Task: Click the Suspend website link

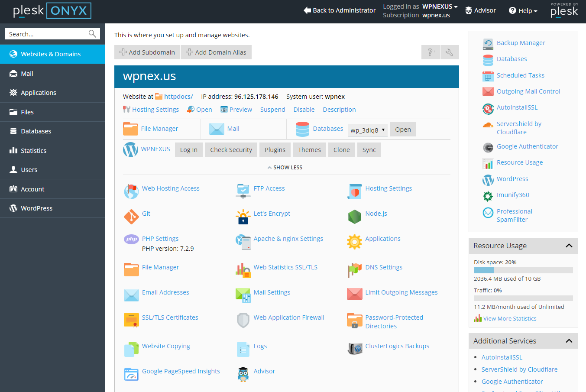Action: coord(273,110)
